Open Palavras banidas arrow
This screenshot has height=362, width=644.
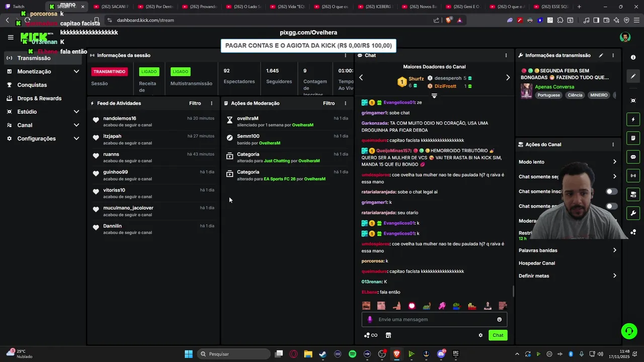(x=614, y=250)
